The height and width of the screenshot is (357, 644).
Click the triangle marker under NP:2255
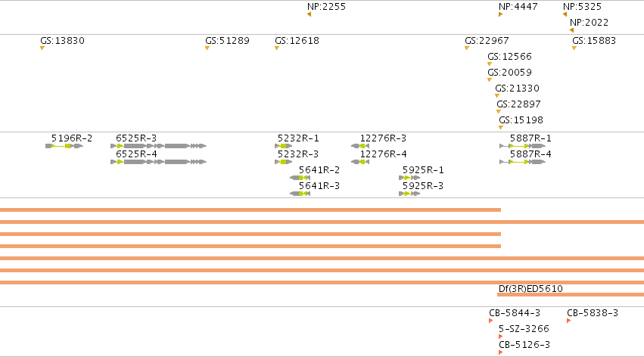point(309,15)
